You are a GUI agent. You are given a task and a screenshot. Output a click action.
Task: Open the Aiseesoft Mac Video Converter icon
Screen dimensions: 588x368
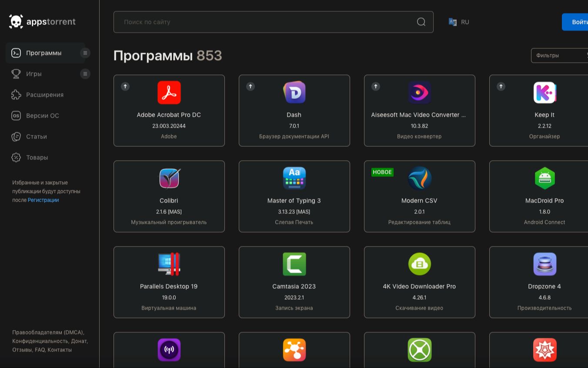pyautogui.click(x=419, y=92)
